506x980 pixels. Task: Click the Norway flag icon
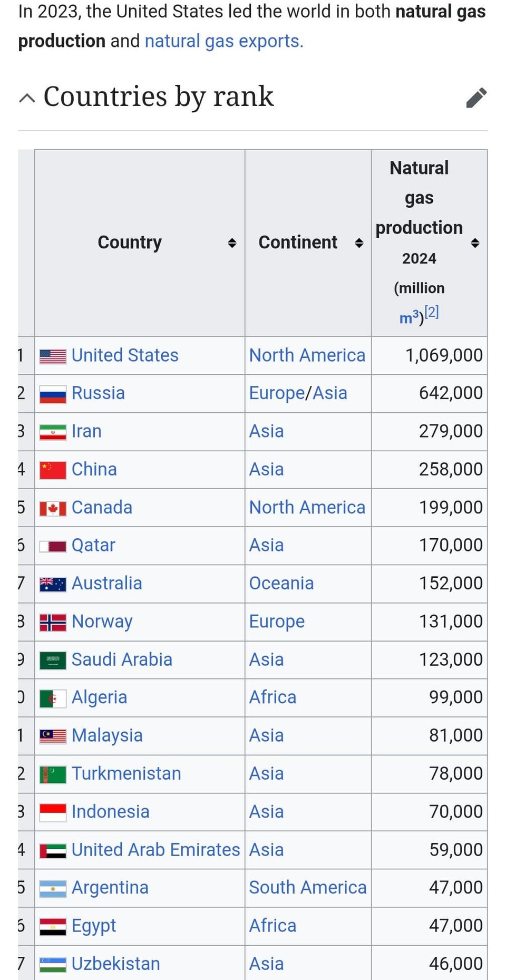(53, 622)
